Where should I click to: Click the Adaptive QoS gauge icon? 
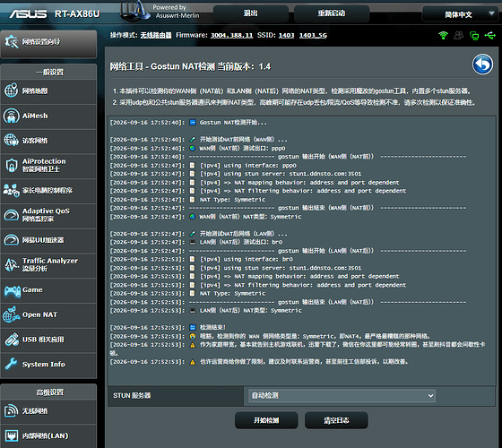pyautogui.click(x=11, y=215)
